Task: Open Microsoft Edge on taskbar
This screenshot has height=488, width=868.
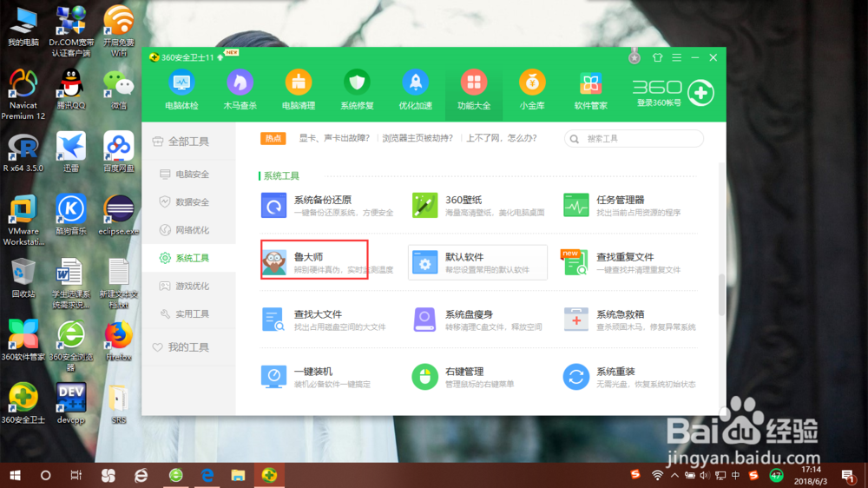Action: point(207,475)
